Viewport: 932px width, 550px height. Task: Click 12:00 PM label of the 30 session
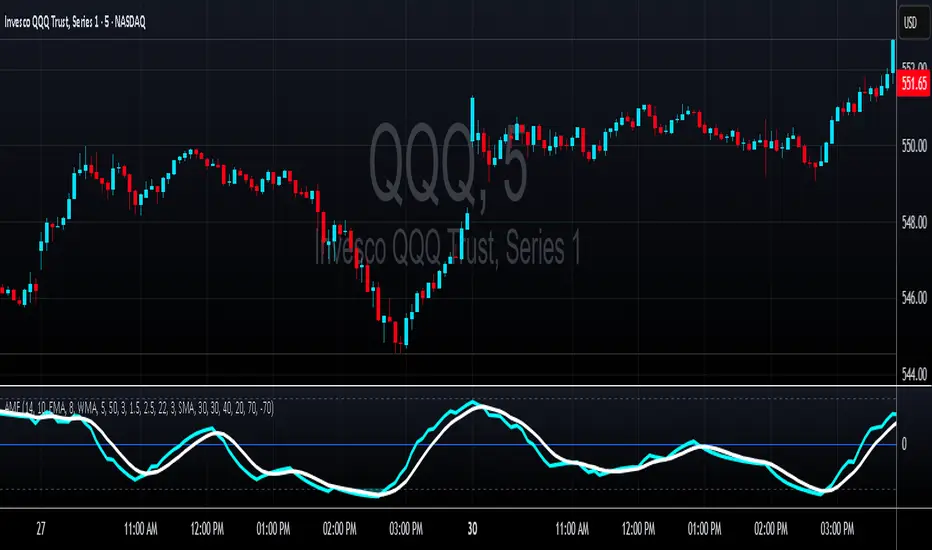[638, 529]
